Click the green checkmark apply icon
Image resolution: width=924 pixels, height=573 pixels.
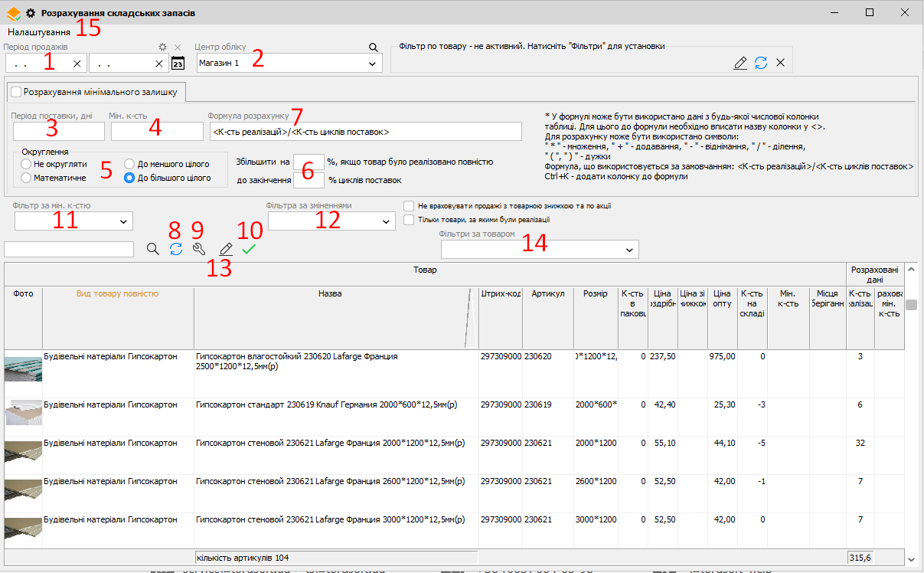[249, 249]
